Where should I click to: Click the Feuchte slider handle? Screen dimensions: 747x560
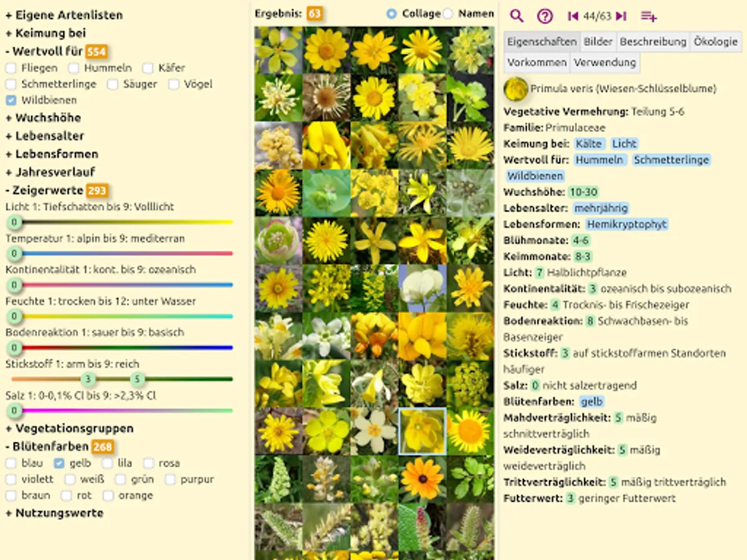[x=14, y=316]
